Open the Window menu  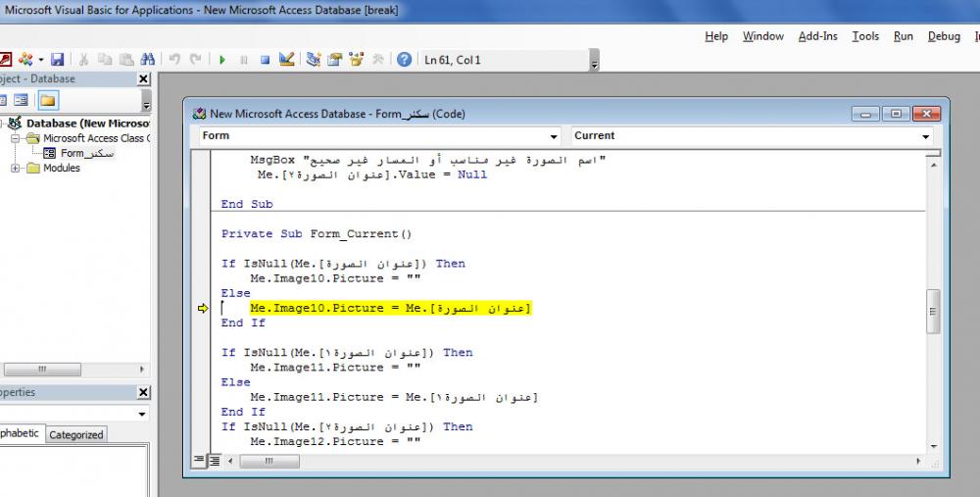[763, 36]
